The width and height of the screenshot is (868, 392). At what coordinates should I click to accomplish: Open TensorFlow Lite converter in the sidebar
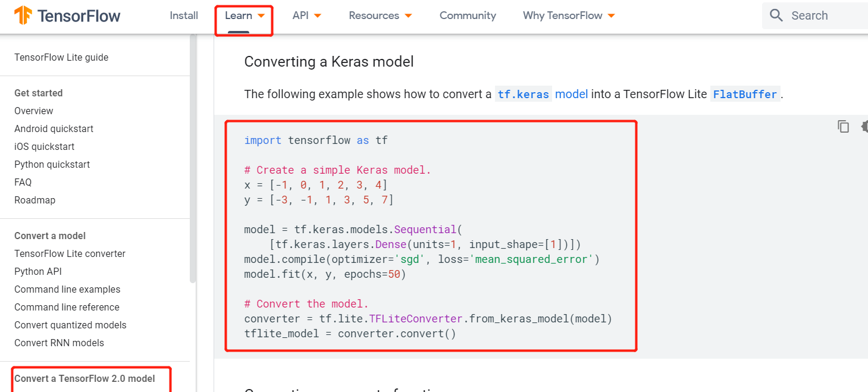pos(70,253)
